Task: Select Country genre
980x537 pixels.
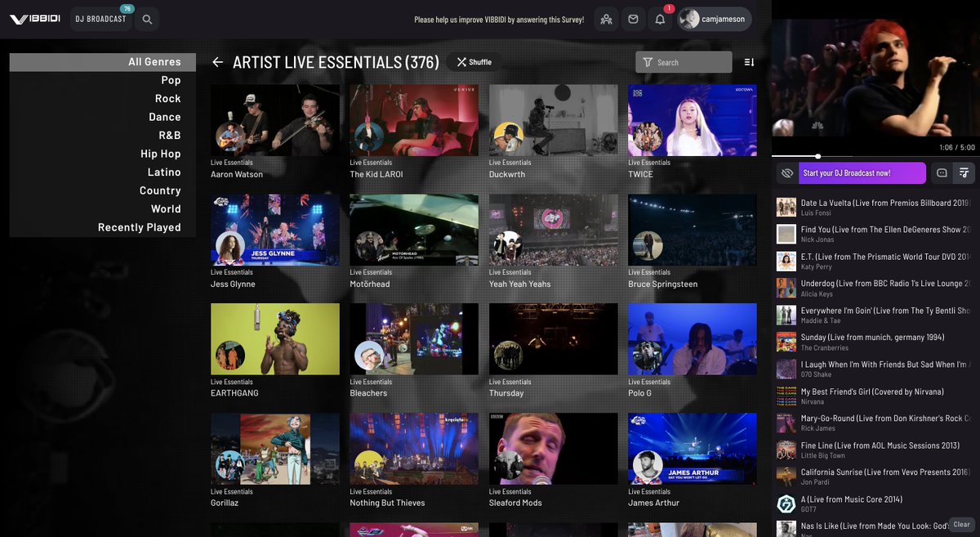Action: click(103, 190)
